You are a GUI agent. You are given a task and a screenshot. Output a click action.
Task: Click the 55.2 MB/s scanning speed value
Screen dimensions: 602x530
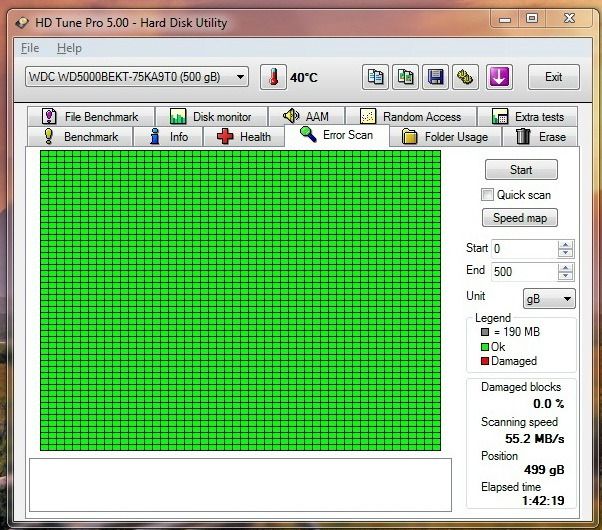pos(534,439)
